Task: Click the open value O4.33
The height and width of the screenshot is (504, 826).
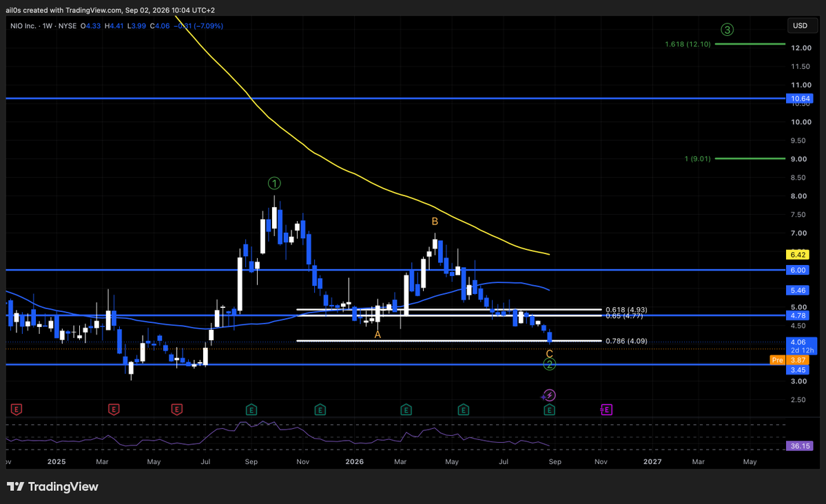Action: click(x=91, y=25)
